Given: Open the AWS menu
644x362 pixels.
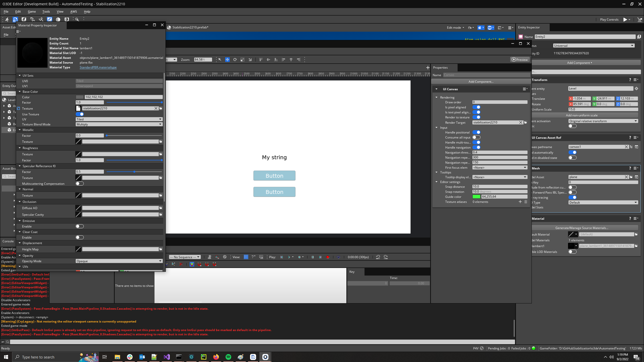Looking at the screenshot, I should (x=73, y=12).
